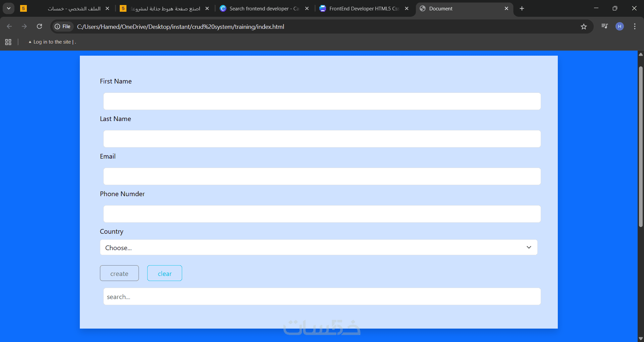Close the الملف الشخصي - خمسات tab

tap(107, 8)
